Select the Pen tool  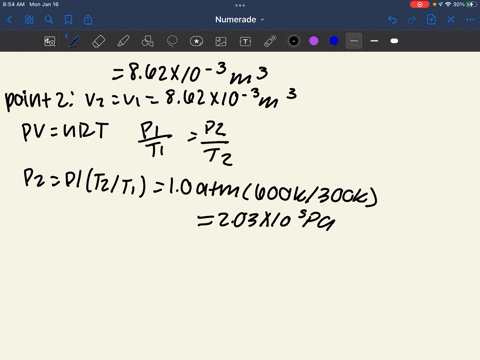click(x=74, y=41)
